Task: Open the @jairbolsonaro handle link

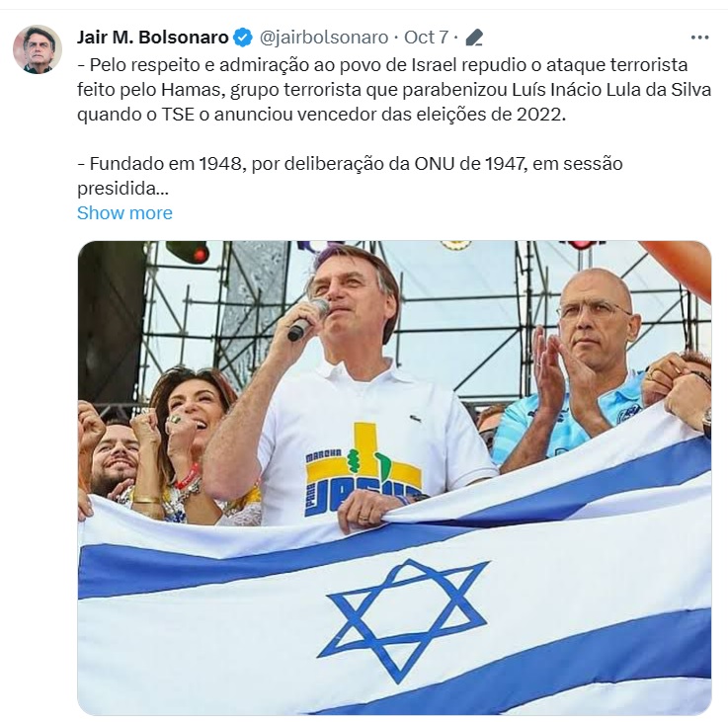Action: (x=324, y=38)
